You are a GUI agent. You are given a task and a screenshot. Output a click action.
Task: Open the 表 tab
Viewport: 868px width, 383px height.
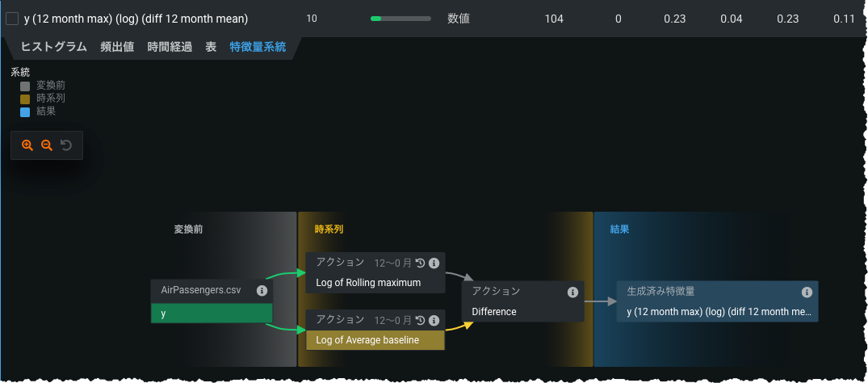point(211,47)
